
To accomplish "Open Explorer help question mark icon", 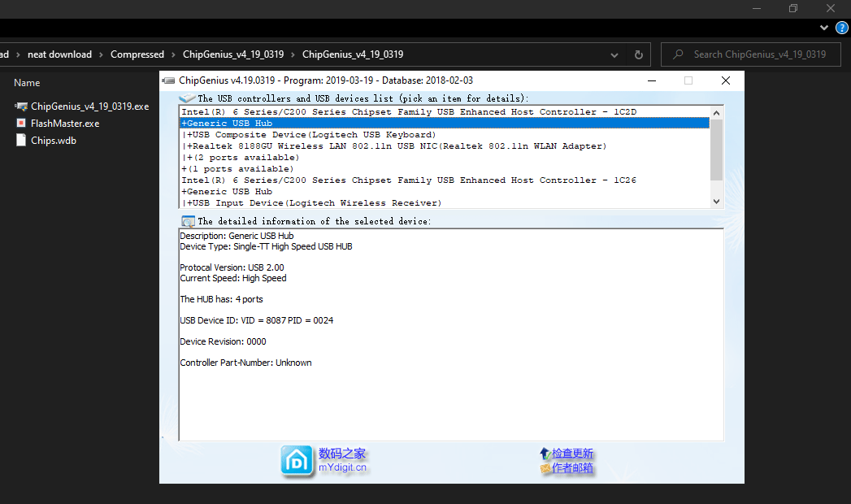I will click(841, 28).
